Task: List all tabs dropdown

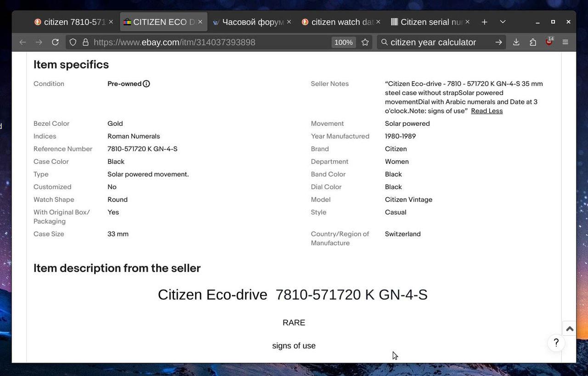Action: pyautogui.click(x=503, y=22)
